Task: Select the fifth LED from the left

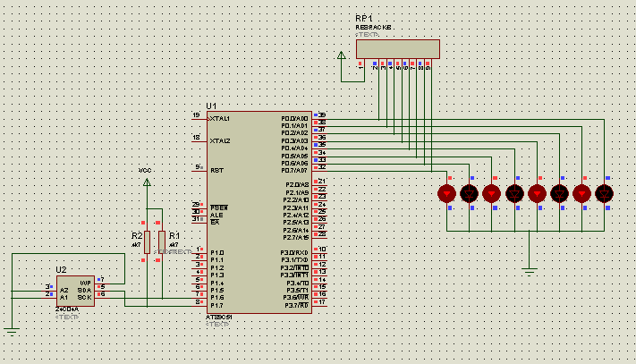Action: pos(537,193)
